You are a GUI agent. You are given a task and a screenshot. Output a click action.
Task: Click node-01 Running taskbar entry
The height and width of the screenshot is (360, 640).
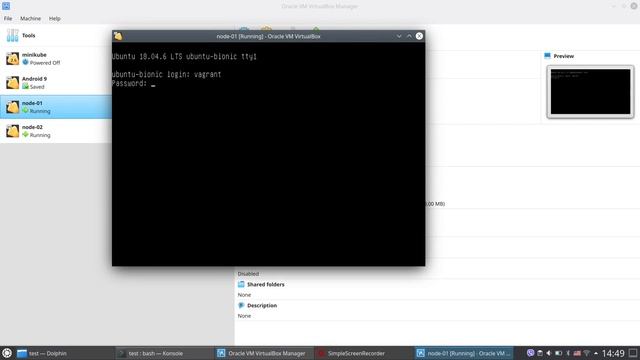tap(464, 353)
